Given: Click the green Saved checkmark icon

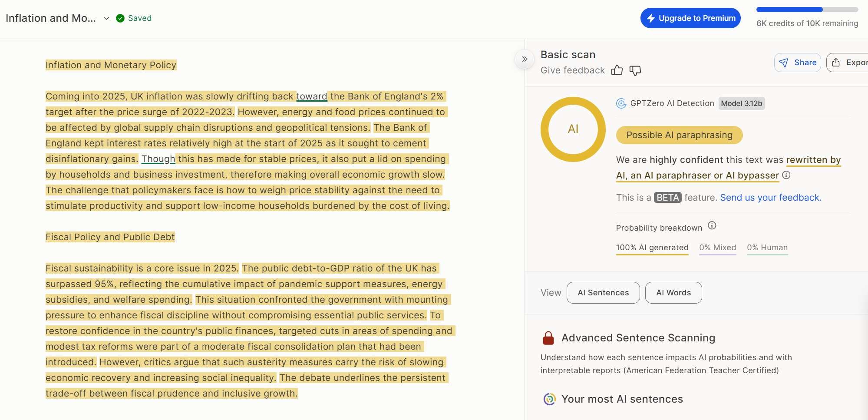Looking at the screenshot, I should pos(120,18).
